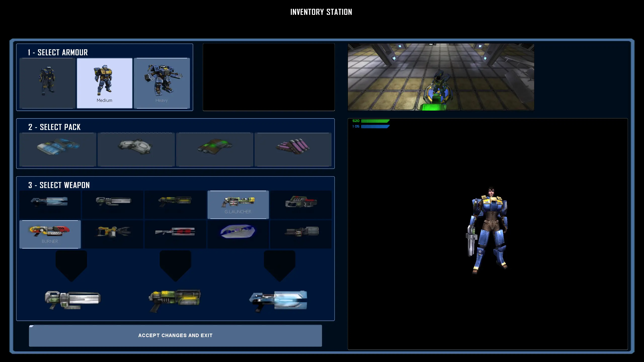Click the energy value 105

tap(356, 126)
